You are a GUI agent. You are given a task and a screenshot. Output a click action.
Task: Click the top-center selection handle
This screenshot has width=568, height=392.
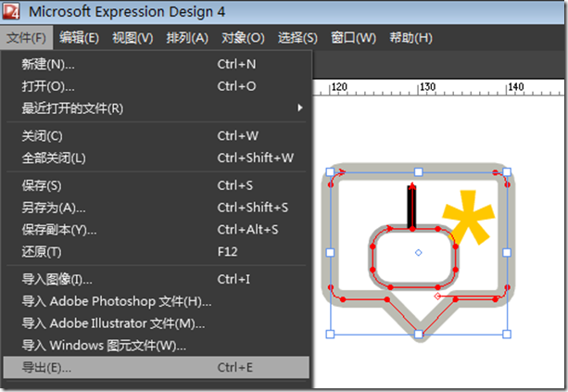(419, 172)
